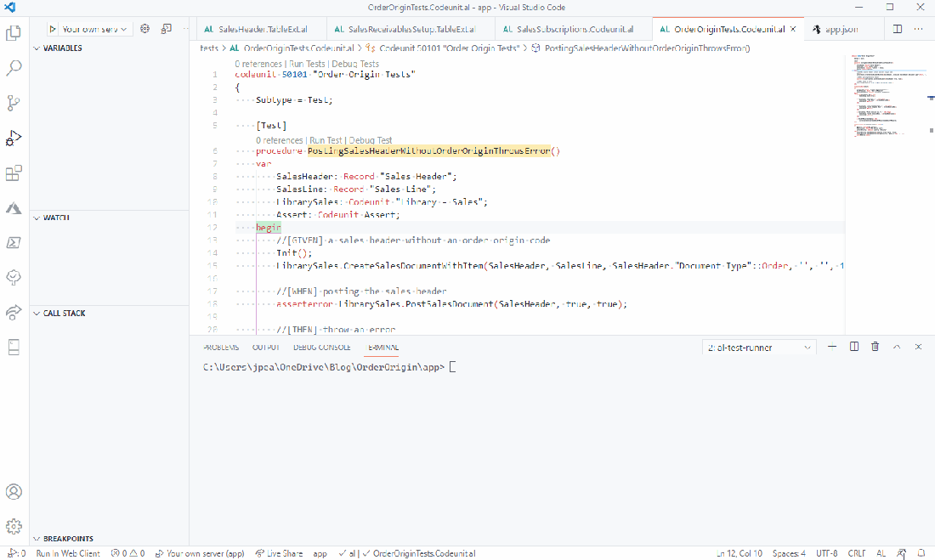Viewport: 935px width, 560px height.
Task: Open the Manage gear at bottom left
Action: [14, 527]
